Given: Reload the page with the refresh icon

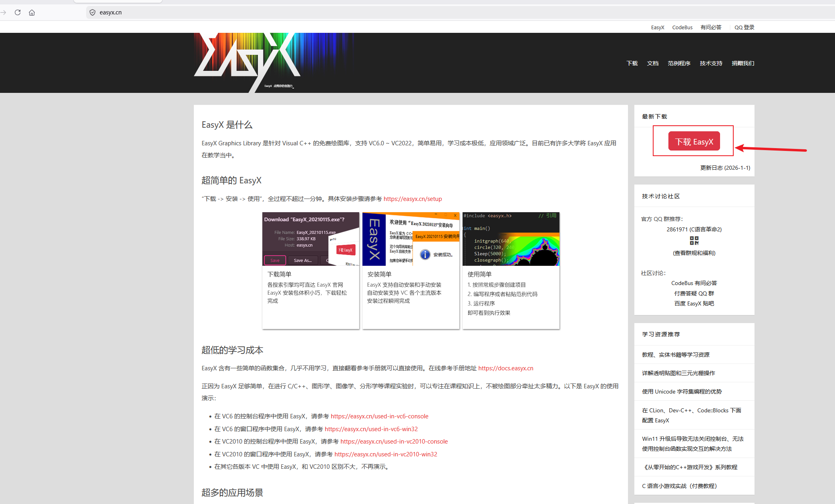Looking at the screenshot, I should [x=18, y=12].
